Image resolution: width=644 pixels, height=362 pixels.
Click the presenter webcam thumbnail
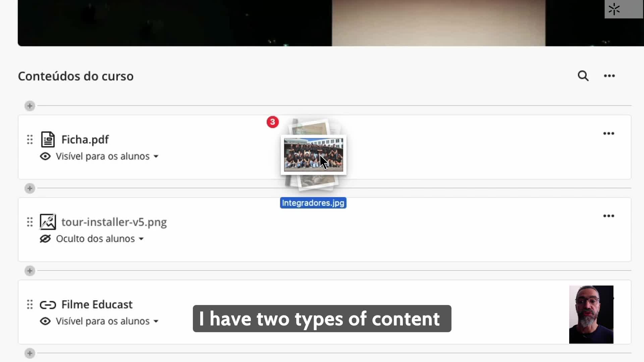point(591,314)
